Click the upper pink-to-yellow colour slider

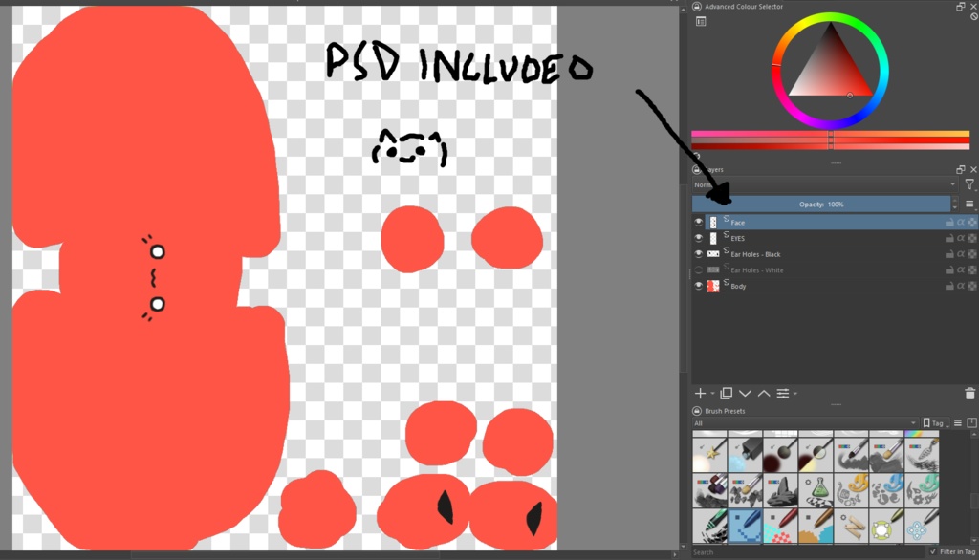pos(831,134)
